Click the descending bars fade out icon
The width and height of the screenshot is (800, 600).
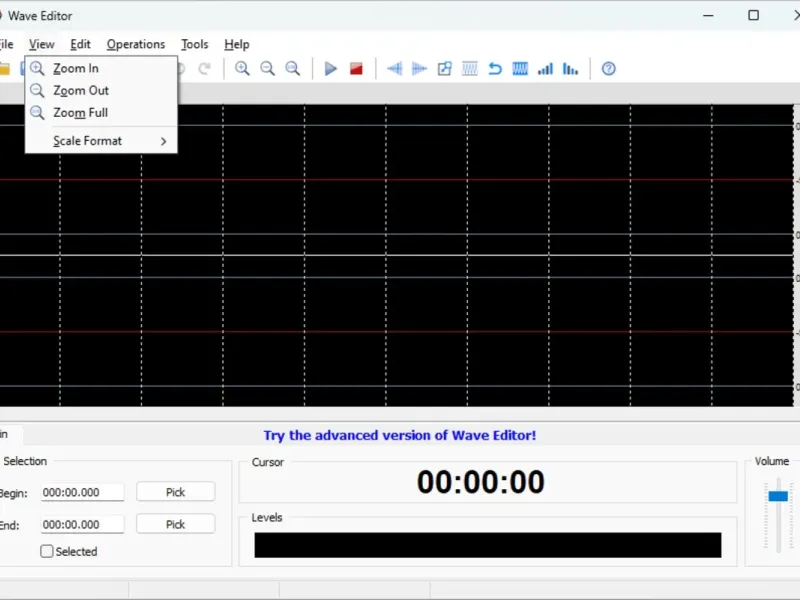pyautogui.click(x=570, y=69)
